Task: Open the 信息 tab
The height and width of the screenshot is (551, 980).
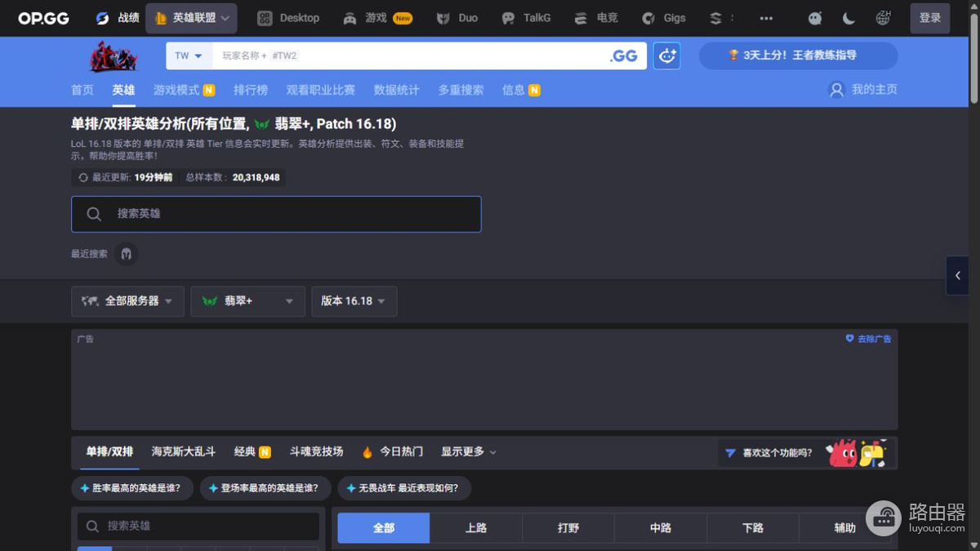Action: pyautogui.click(x=521, y=90)
